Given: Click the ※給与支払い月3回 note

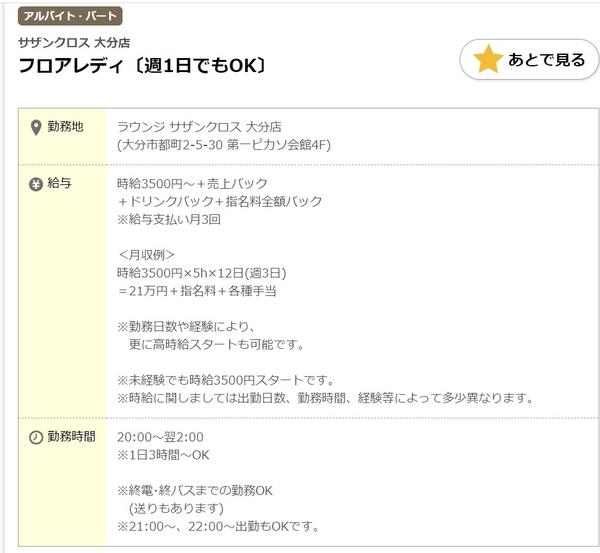Looking at the screenshot, I should pyautogui.click(x=169, y=219).
